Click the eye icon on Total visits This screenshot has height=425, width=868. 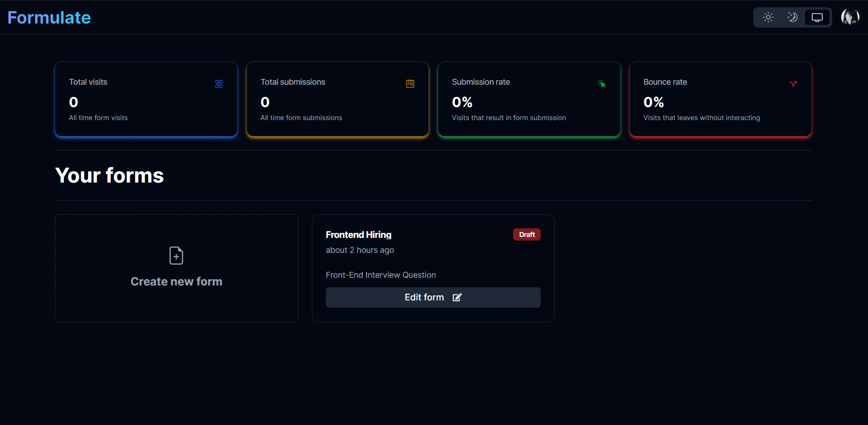coord(219,84)
